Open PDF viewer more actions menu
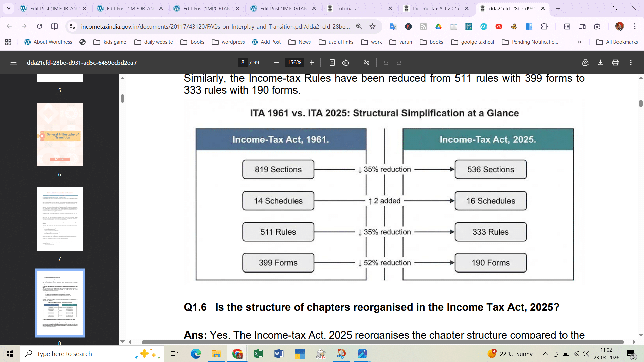644x362 pixels. pos(631,63)
